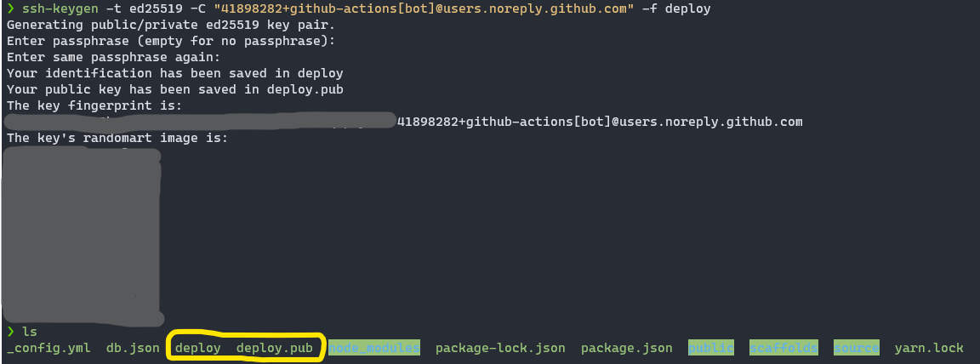Image resolution: width=980 pixels, height=364 pixels.
Task: Click the deploy private key file
Action: [x=197, y=348]
